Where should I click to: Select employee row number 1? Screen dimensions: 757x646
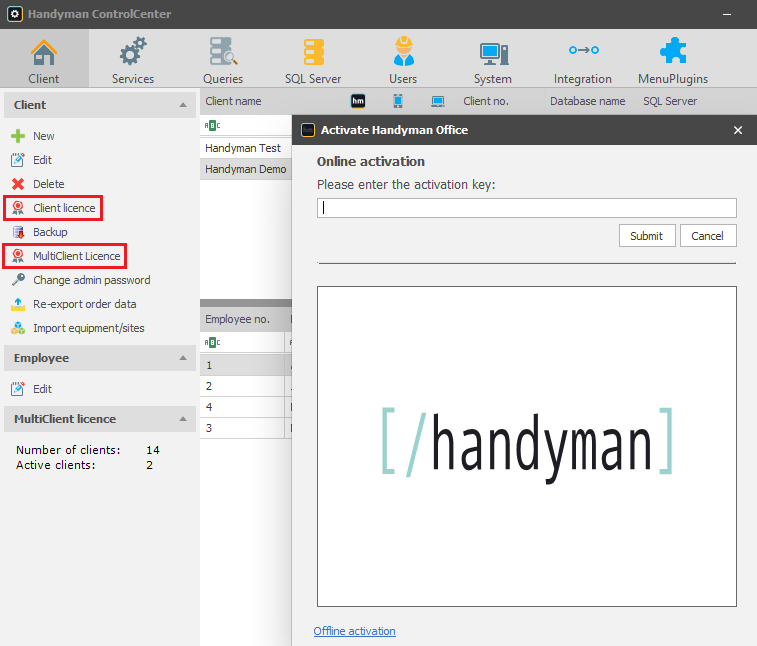246,365
